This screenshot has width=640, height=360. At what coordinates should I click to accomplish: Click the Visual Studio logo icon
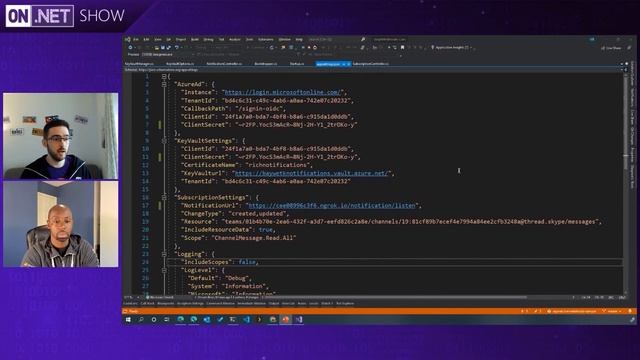tap(127, 40)
